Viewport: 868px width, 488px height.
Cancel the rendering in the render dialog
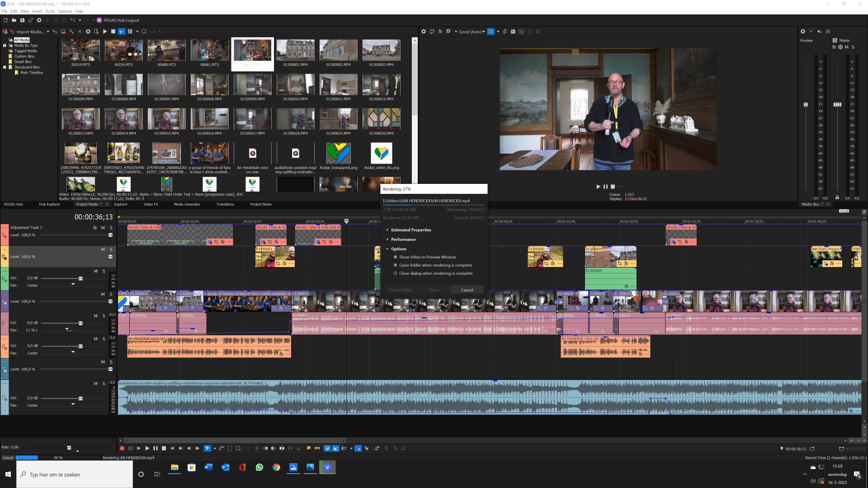coord(467,290)
